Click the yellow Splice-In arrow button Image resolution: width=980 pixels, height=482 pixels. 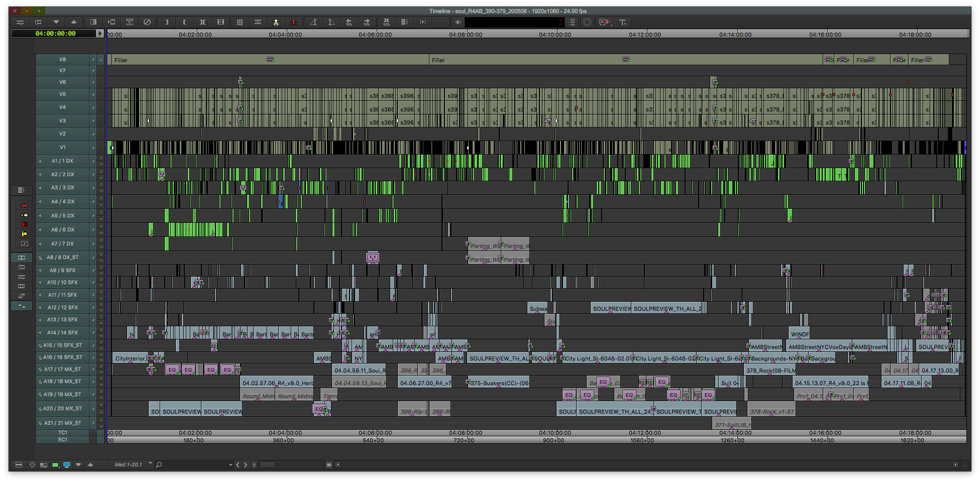tap(276, 22)
